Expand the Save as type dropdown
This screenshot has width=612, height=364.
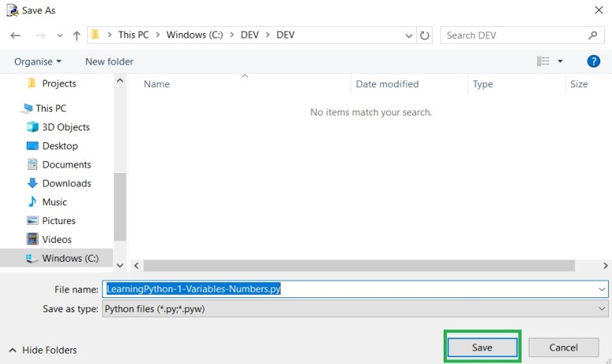[602, 309]
